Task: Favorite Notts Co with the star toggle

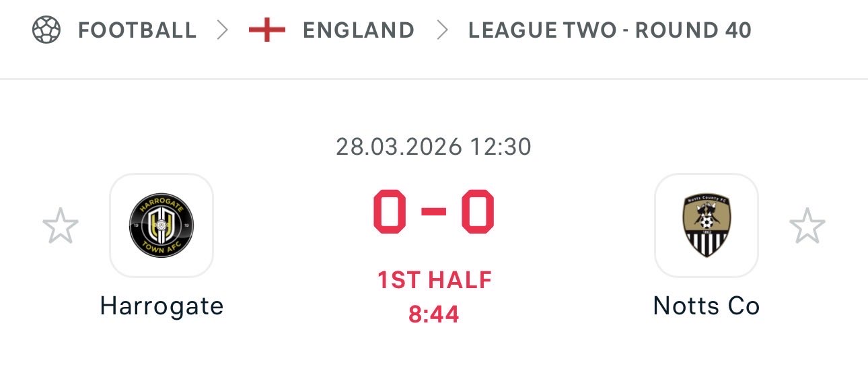Action: pyautogui.click(x=807, y=226)
